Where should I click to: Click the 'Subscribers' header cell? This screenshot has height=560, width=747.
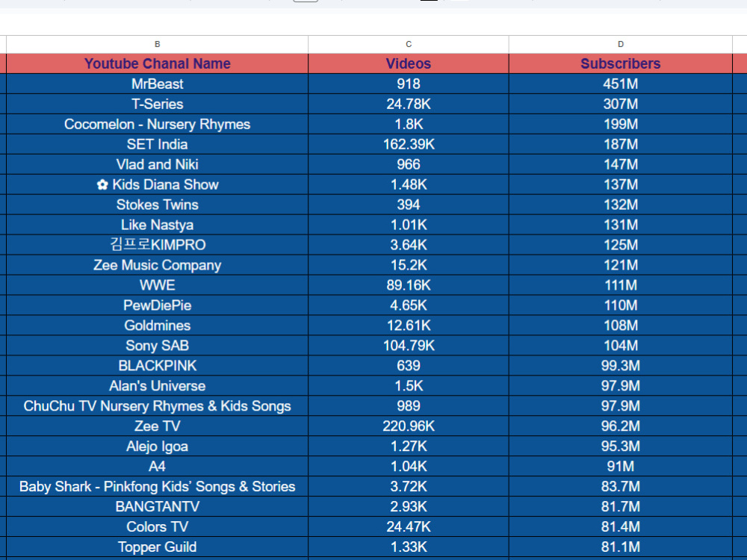click(620, 63)
